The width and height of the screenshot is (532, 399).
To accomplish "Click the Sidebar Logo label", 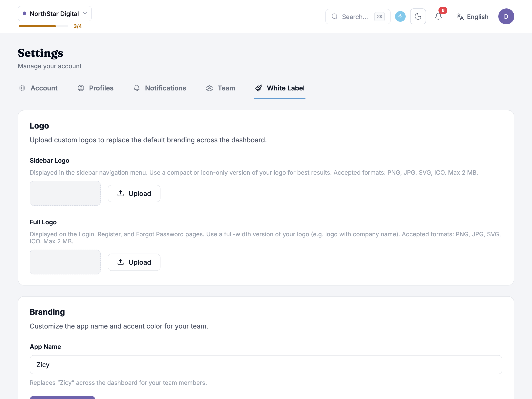I will pyautogui.click(x=50, y=160).
